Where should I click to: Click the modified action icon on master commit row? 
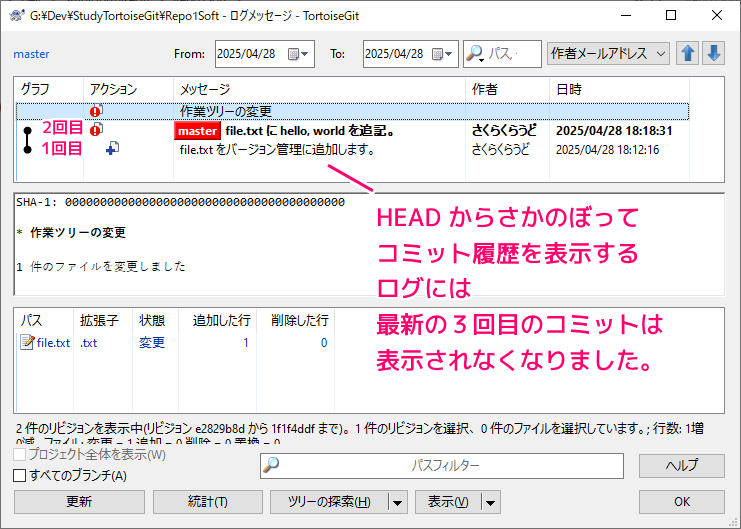pyautogui.click(x=96, y=129)
